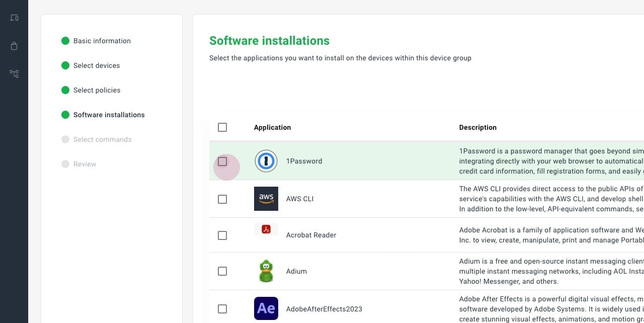Tick the Adium checkbox
Viewport: 644px width, 323px height.
(x=222, y=271)
